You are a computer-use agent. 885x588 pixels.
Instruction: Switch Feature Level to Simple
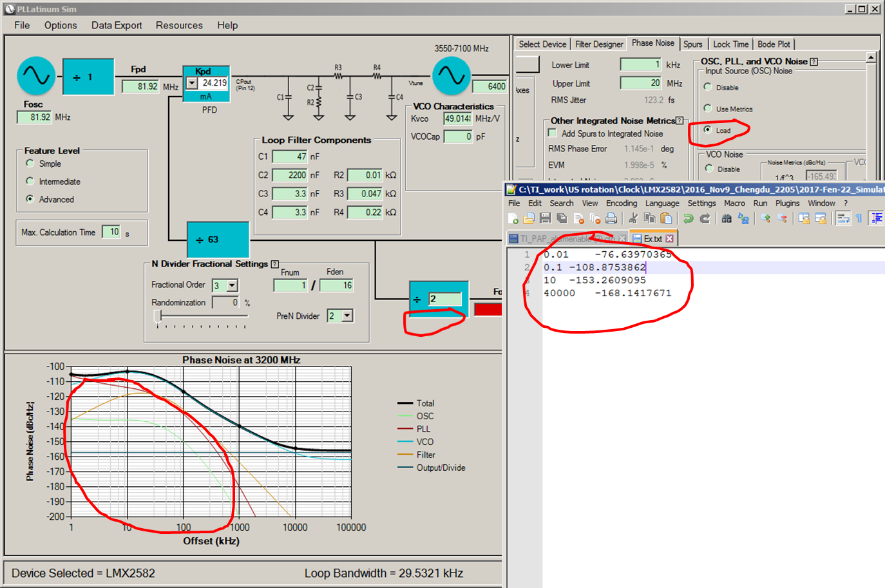click(30, 164)
